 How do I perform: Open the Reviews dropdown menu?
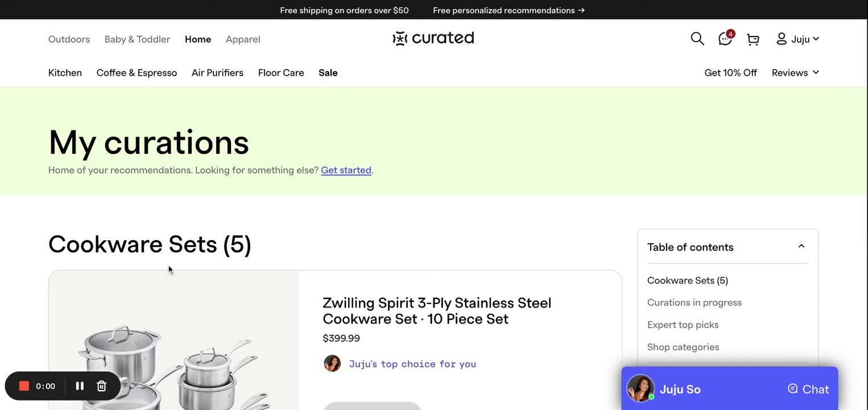pyautogui.click(x=795, y=72)
